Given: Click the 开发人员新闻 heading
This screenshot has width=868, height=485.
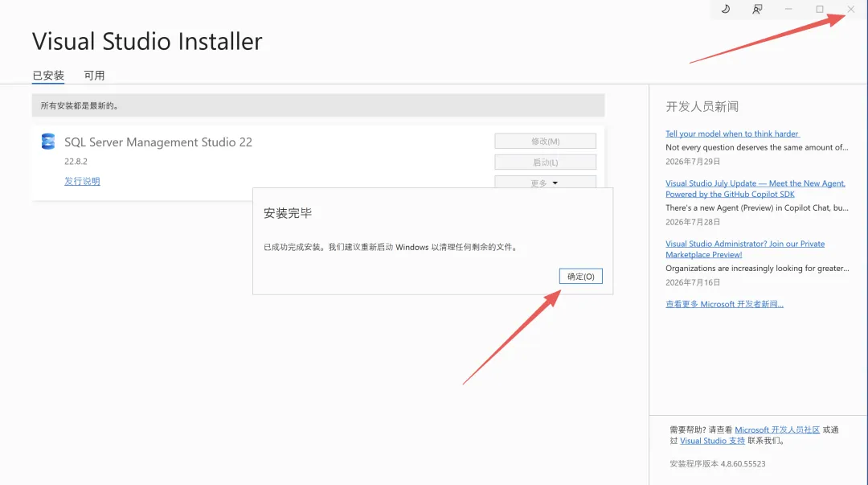Looking at the screenshot, I should [702, 106].
